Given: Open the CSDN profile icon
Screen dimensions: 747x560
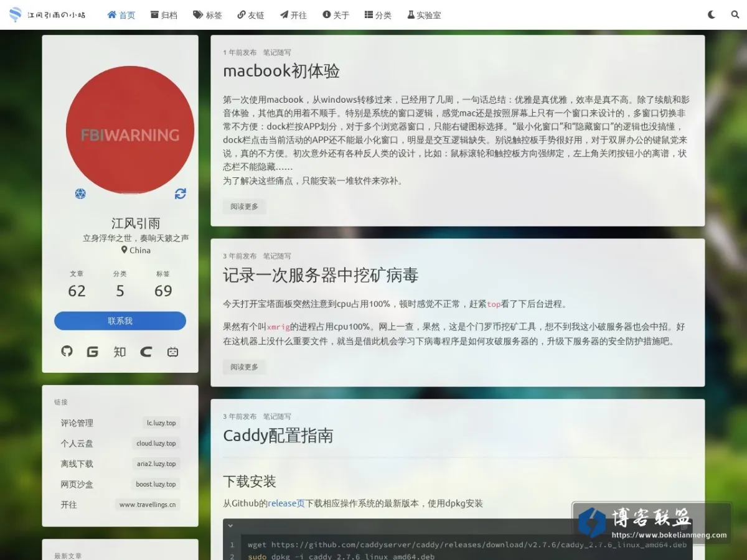Looking at the screenshot, I should pos(146,352).
